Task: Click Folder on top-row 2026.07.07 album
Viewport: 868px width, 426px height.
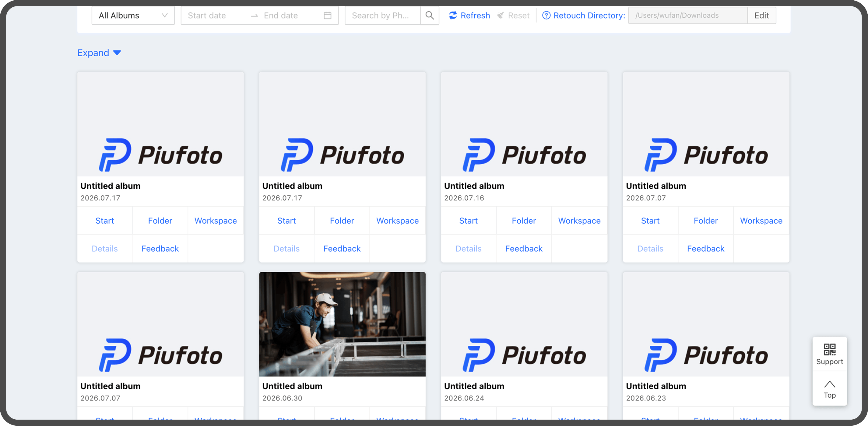Action: click(706, 221)
